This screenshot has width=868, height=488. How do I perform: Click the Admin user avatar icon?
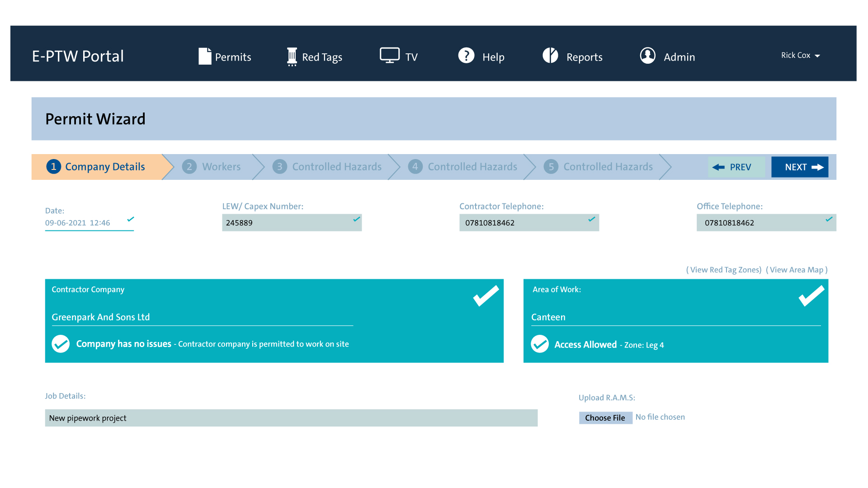click(648, 56)
